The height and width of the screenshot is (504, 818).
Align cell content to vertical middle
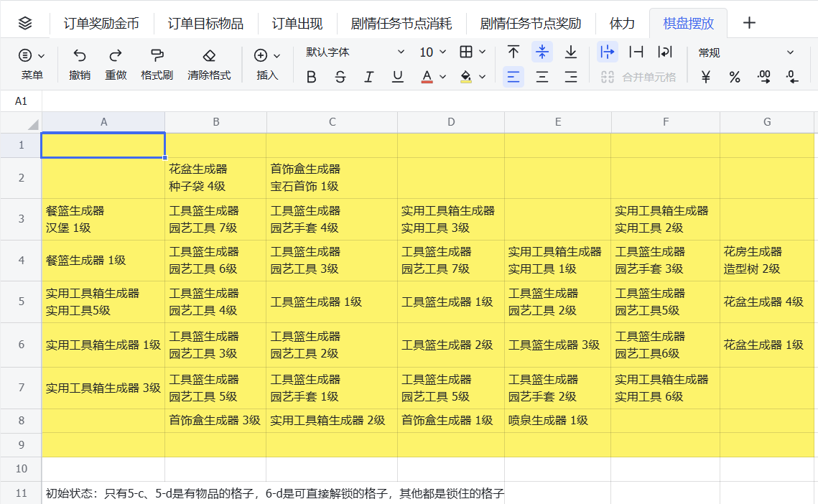click(x=542, y=52)
